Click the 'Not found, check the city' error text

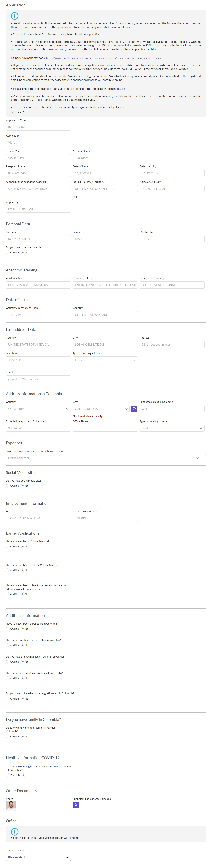tap(87, 416)
